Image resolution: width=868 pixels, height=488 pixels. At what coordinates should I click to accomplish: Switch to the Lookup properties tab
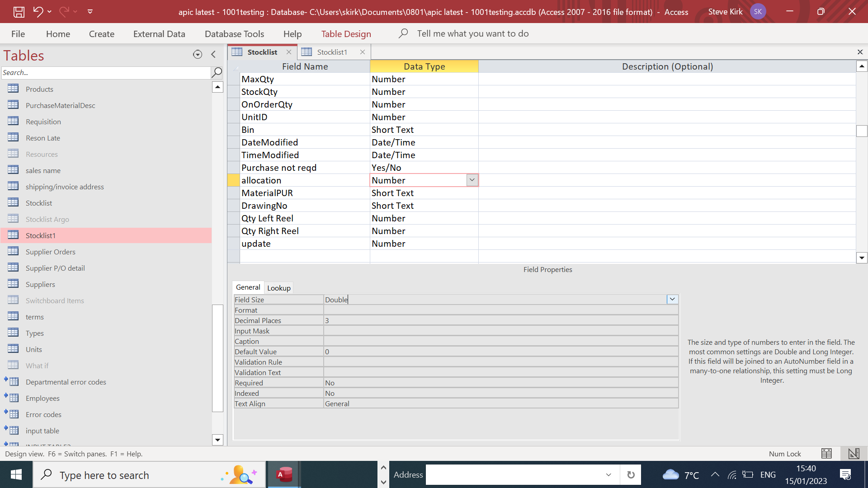(279, 288)
